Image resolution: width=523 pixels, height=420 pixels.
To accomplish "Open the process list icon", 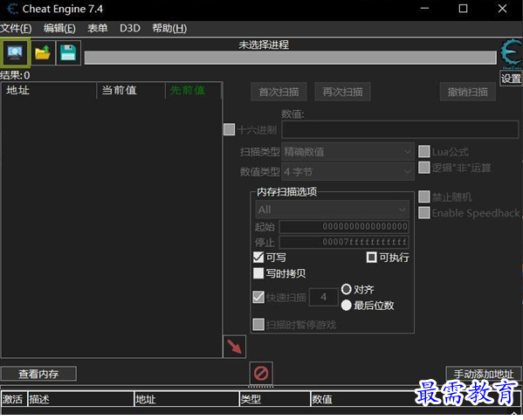I will click(15, 52).
